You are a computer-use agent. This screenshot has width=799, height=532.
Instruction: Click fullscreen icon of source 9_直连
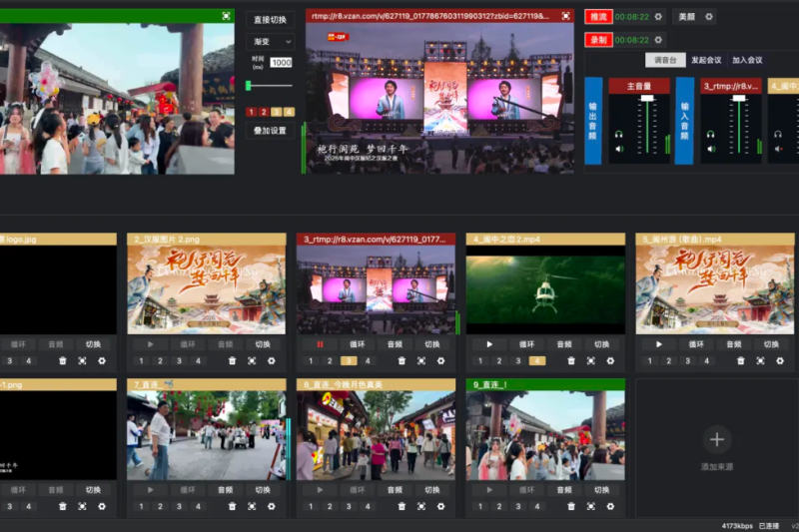coord(590,506)
